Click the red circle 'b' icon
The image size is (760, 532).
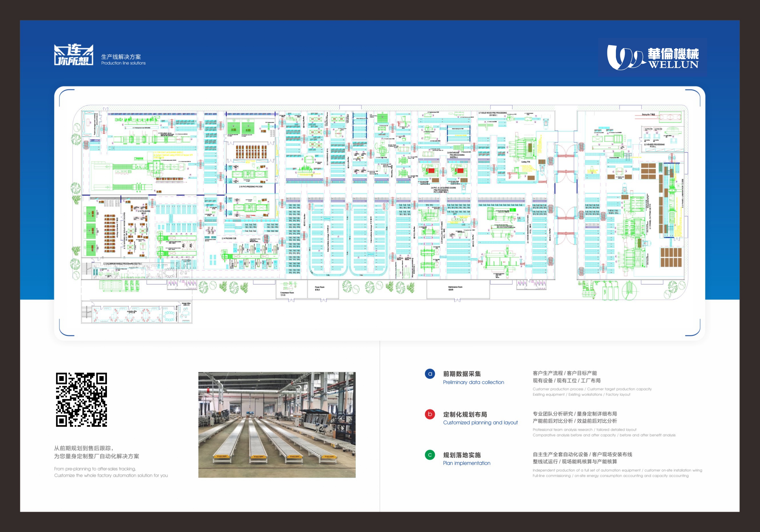tap(430, 414)
